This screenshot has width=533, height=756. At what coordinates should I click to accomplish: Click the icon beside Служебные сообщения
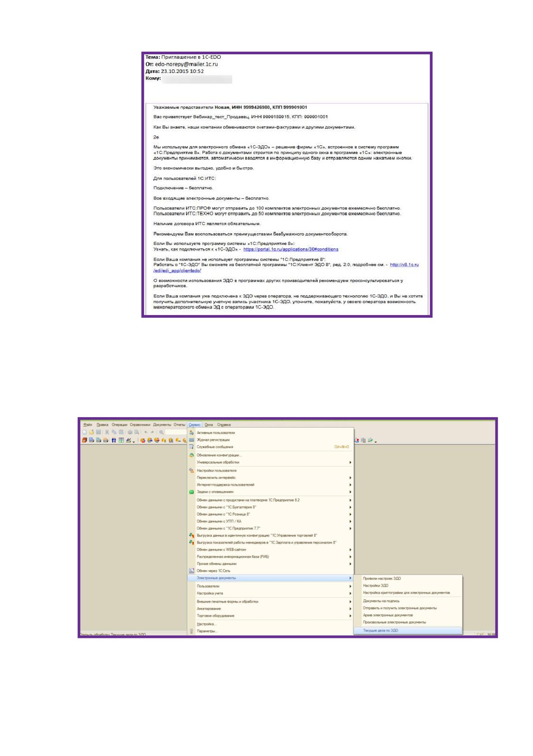[x=192, y=447]
